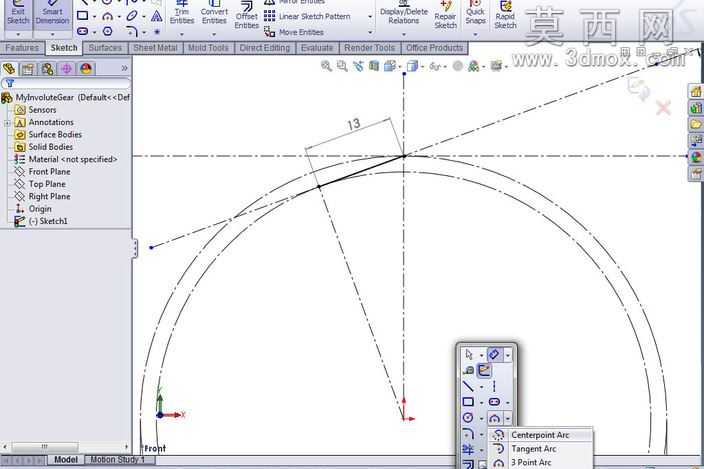This screenshot has width=704, height=469.
Task: Open the Move Entities dropdown arrow
Action: click(370, 32)
